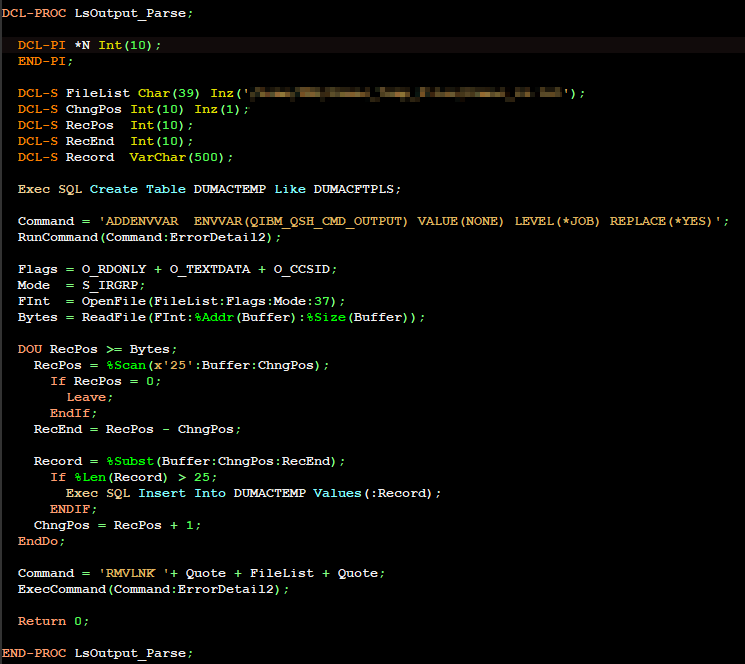
Task: Click the 'Flags = O_RDONLY + O_TEXTDATA' line
Action: [177, 269]
